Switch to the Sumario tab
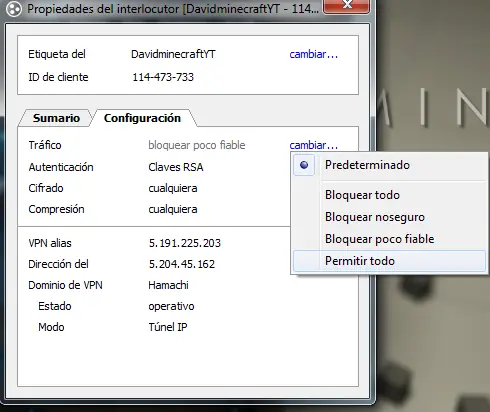Image resolution: width=490 pixels, height=412 pixels. pyautogui.click(x=56, y=118)
